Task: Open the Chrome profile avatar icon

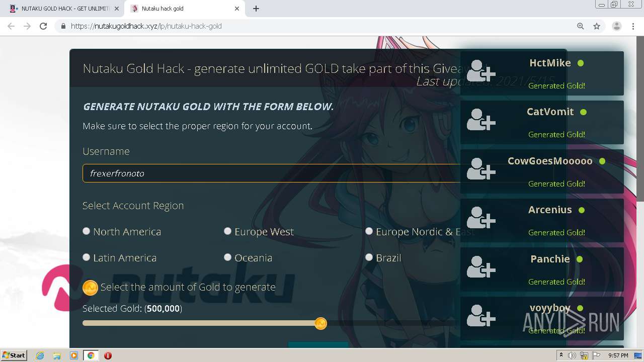Action: 616,26
